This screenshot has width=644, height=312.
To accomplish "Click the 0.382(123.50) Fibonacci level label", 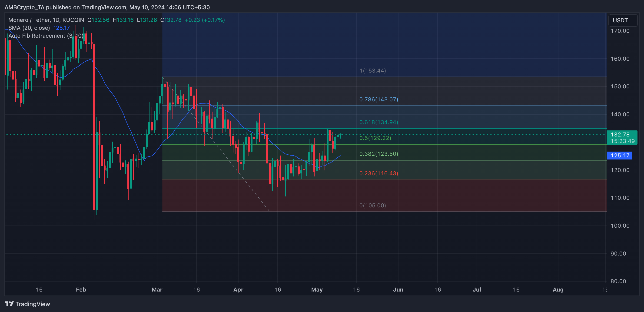I will click(x=378, y=153).
